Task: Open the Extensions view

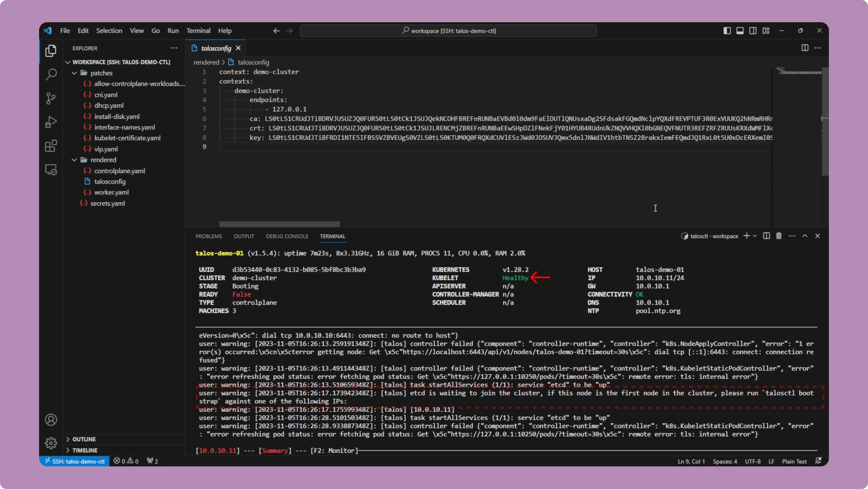Action: coord(51,146)
